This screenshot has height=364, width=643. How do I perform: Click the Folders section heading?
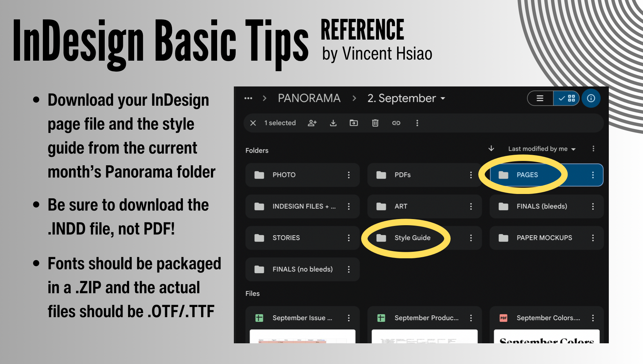(x=257, y=150)
